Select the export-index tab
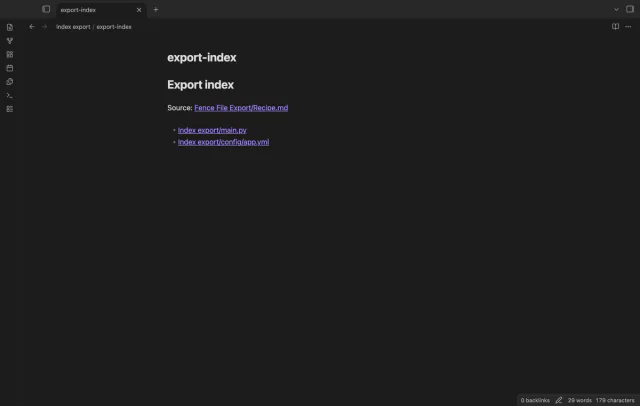This screenshot has width=640, height=406. (101, 10)
